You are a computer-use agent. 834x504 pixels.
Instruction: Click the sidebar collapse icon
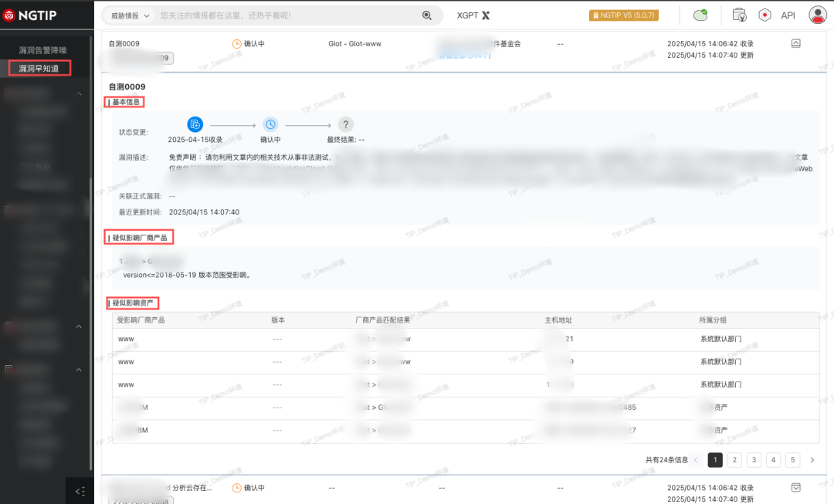(x=80, y=491)
